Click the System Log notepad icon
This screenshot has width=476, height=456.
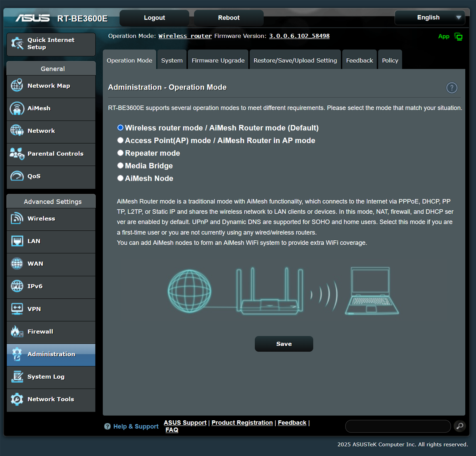tap(17, 376)
